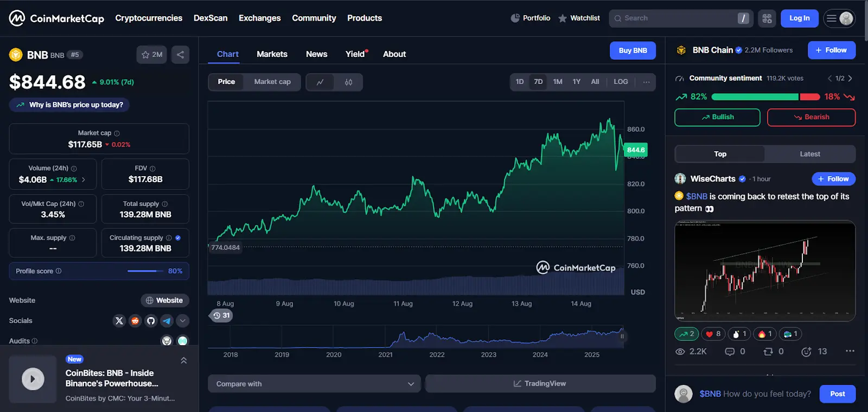Open BNB's Telegram social link
This screenshot has height=412, width=868.
(x=167, y=321)
